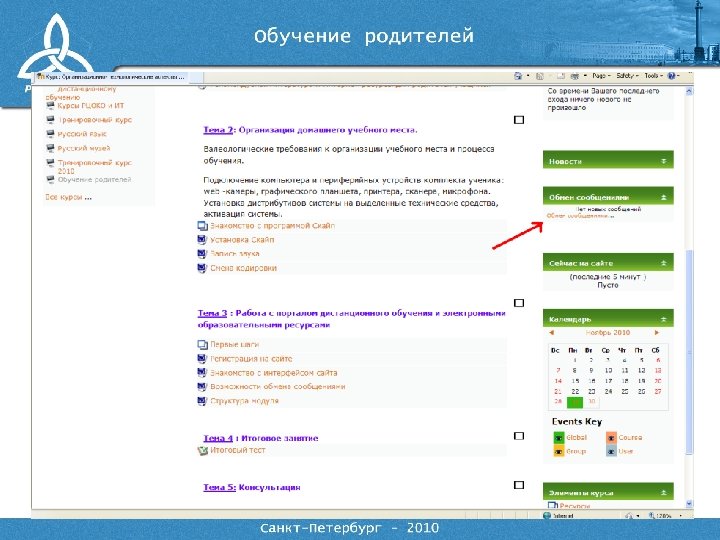Open the Page dropdown menu
720x540 pixels.
(x=601, y=76)
